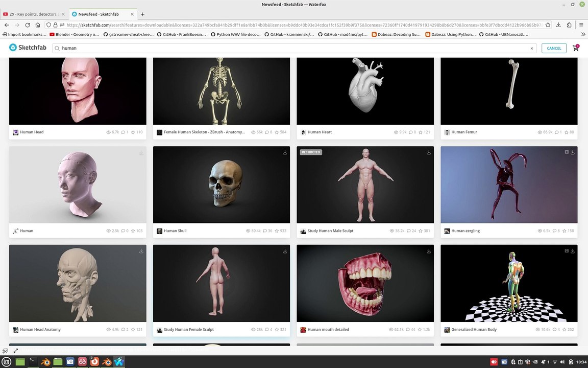The image size is (588, 368).
Task: Reload the current page
Action: click(x=28, y=25)
